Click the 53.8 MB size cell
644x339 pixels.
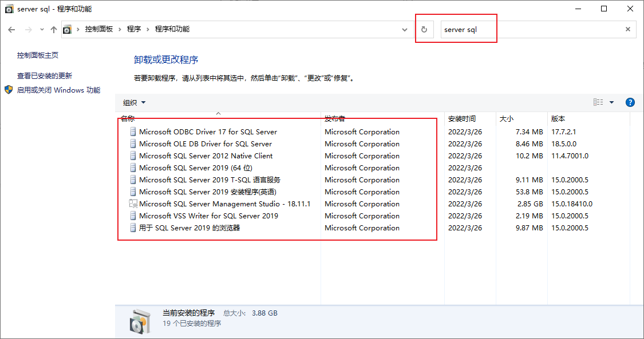(530, 192)
